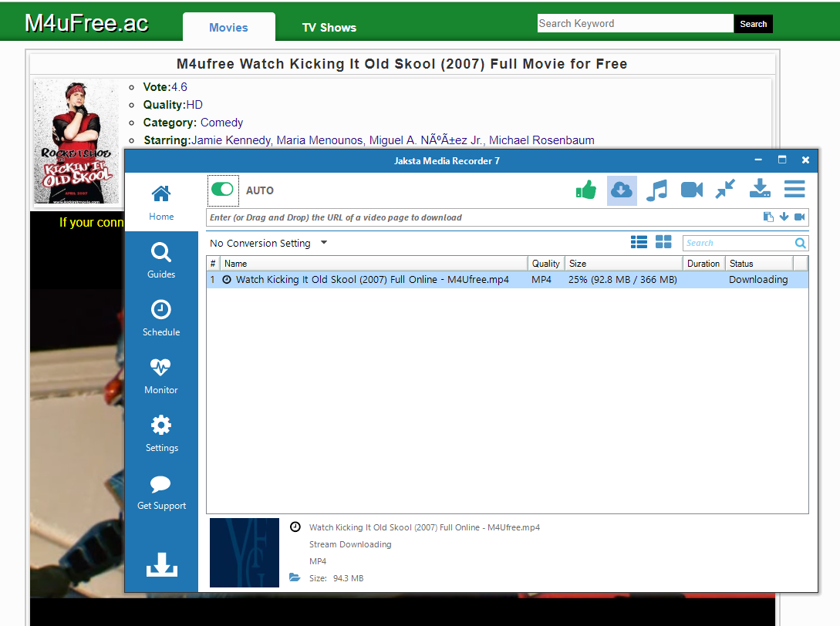Toggle the AUTO capture switch
840x626 pixels.
click(x=222, y=189)
